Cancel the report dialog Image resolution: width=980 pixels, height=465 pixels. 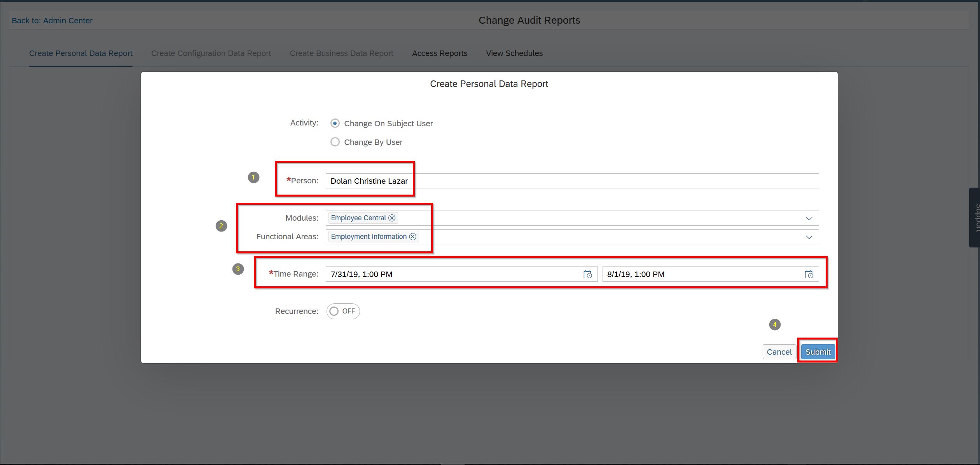(x=779, y=352)
